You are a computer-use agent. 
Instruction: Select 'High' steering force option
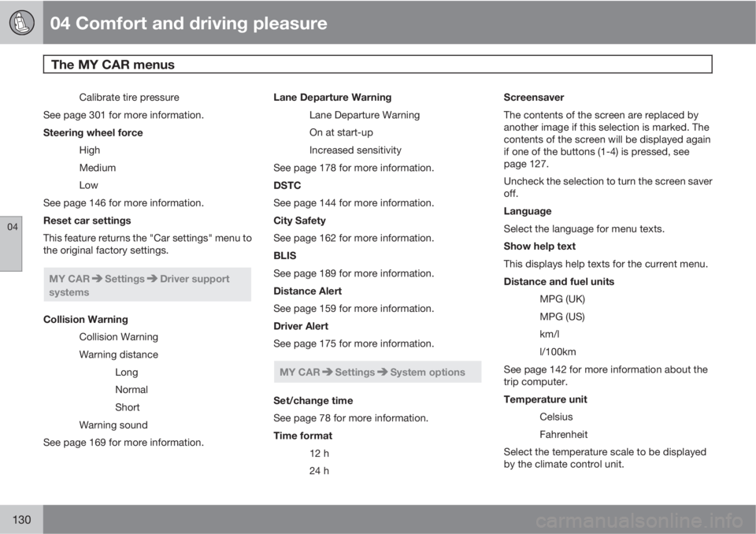(x=90, y=150)
